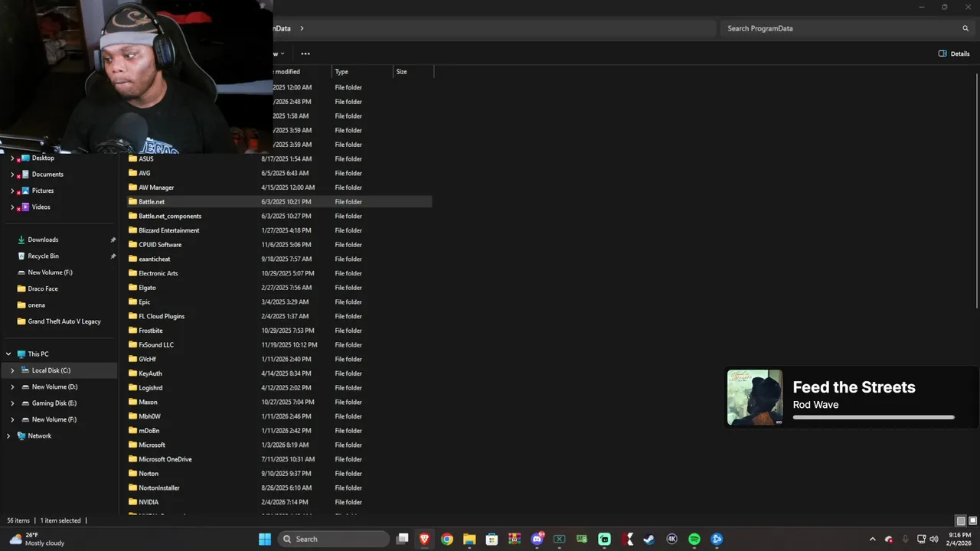Switch to large thumbnails view layout icon
Viewport: 980px width, 551px height.
click(x=972, y=520)
